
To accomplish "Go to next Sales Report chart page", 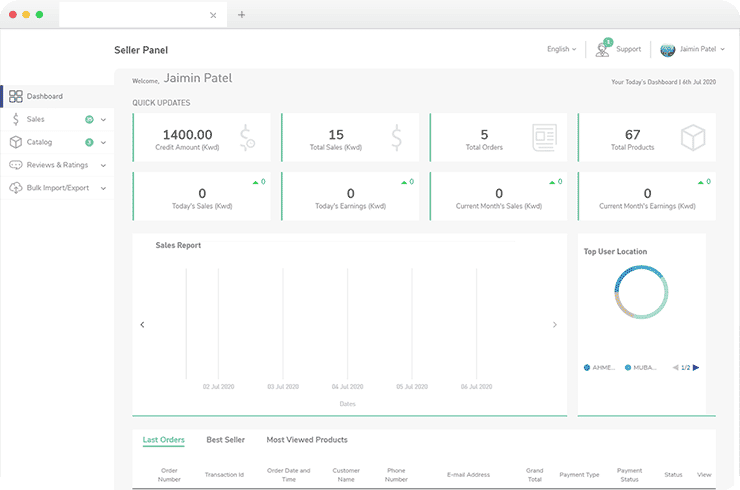I will pyautogui.click(x=555, y=324).
